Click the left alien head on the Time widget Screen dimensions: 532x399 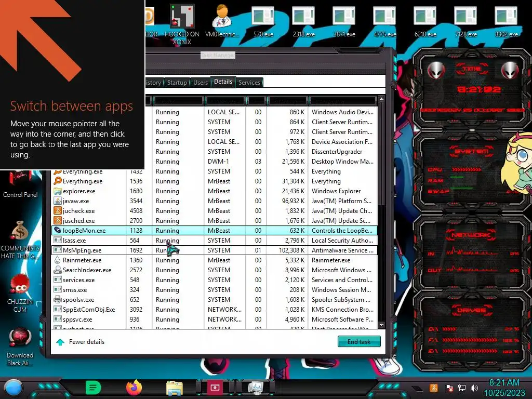click(436, 71)
